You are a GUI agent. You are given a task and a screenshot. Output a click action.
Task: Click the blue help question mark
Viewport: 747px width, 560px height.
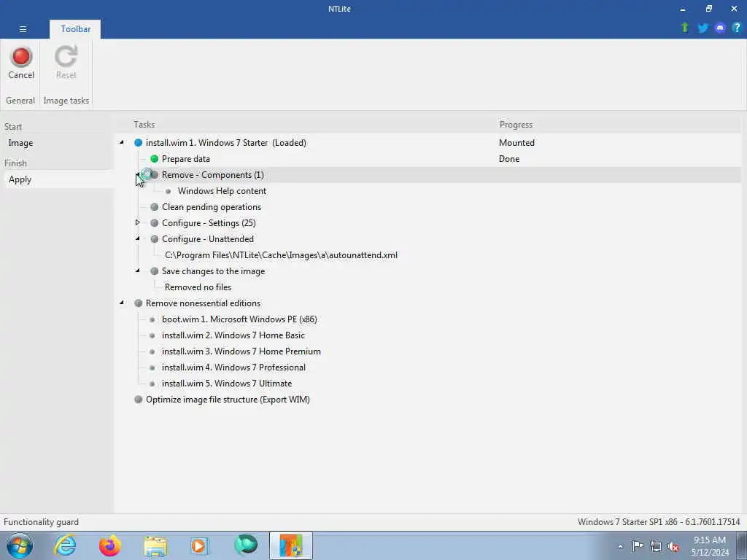(737, 28)
